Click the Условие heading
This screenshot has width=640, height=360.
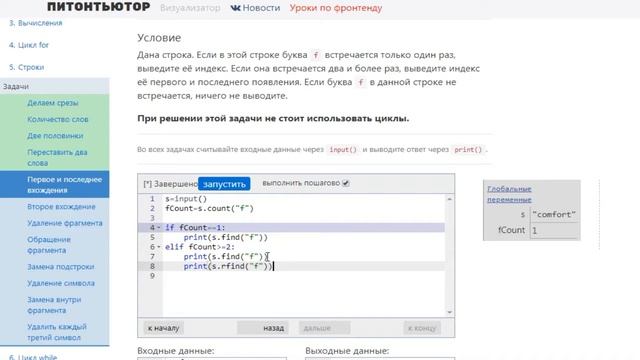(x=159, y=38)
